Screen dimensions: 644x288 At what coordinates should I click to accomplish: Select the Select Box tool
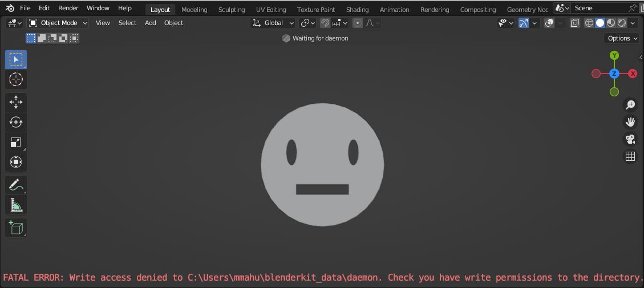pos(16,59)
